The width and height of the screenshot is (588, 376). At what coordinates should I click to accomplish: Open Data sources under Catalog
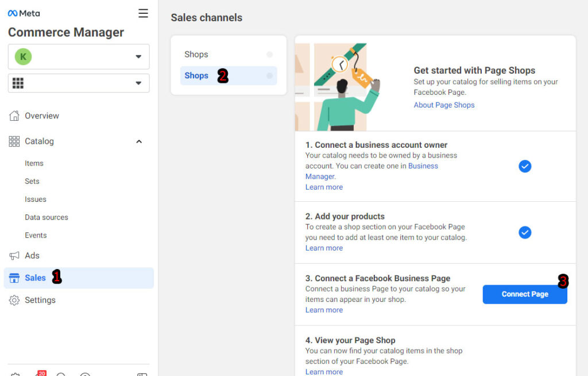[x=47, y=217]
